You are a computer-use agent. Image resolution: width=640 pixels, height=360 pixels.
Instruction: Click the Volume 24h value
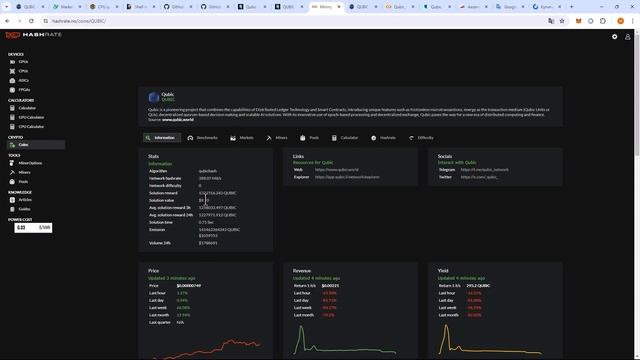coord(208,243)
